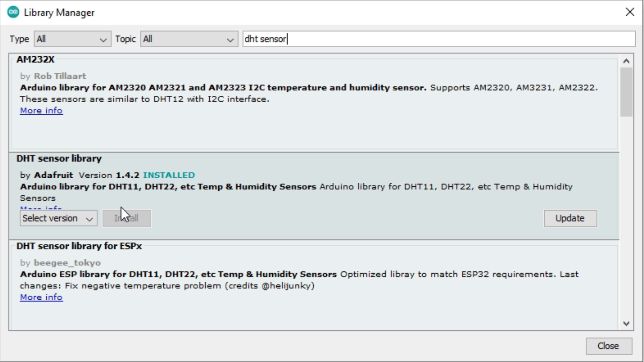Select DHT sensor library for ESPx entry
The width and height of the screenshot is (644, 362).
coord(79,246)
